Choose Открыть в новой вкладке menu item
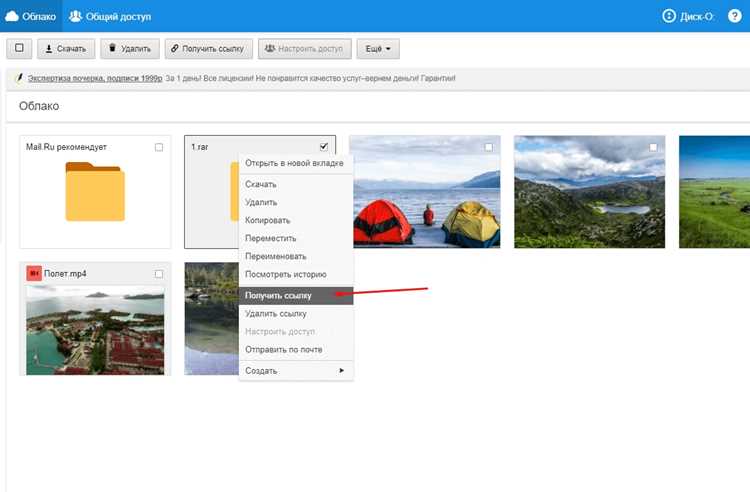Image resolution: width=750 pixels, height=492 pixels. (x=294, y=163)
